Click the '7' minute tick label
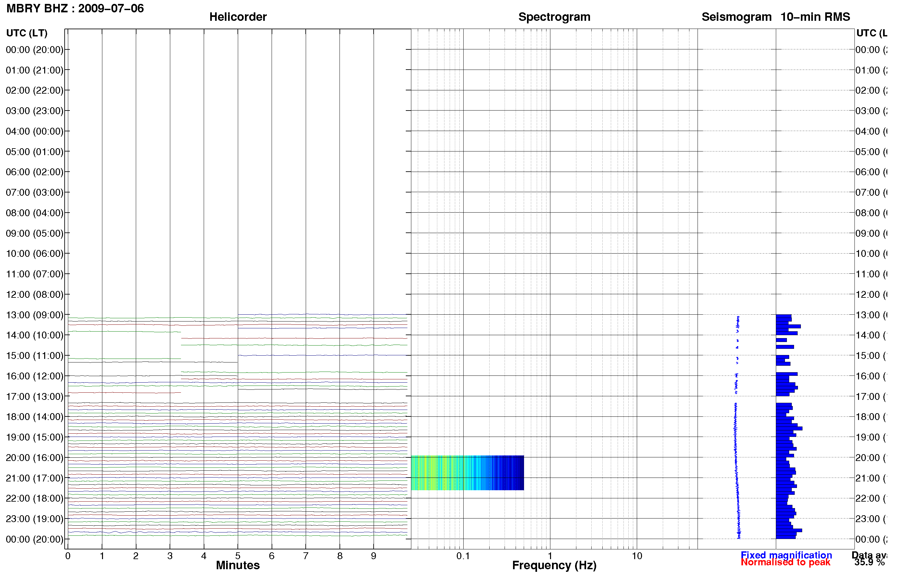Screen dimensions: 924x578 pyautogui.click(x=306, y=556)
